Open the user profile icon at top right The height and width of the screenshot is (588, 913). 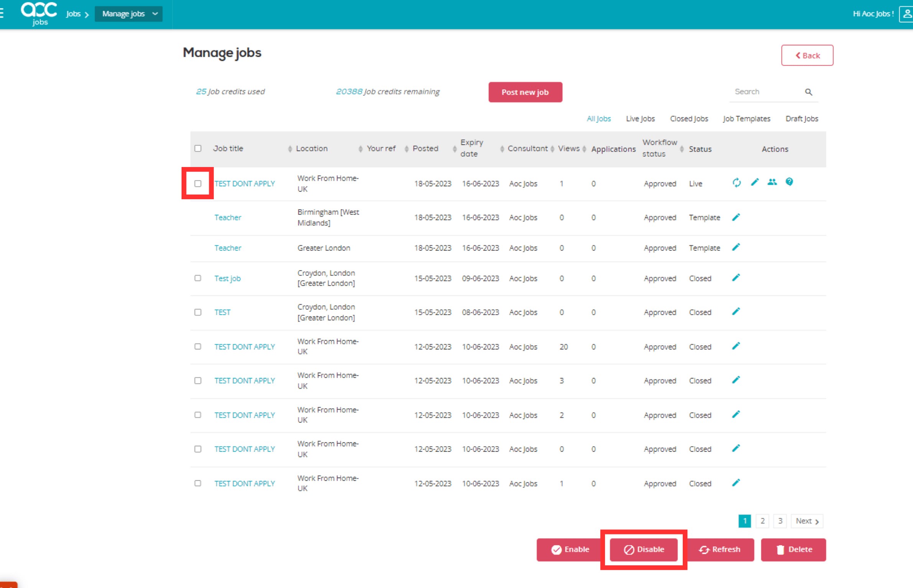coord(907,14)
